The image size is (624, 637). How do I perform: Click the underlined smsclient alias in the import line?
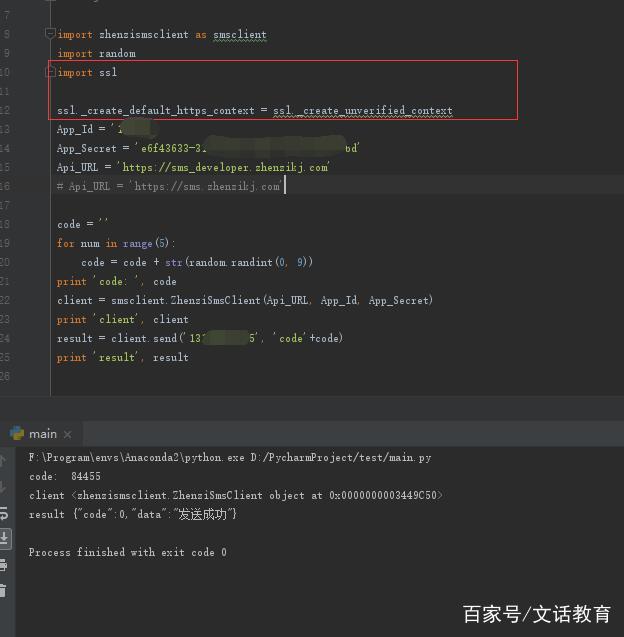pos(240,35)
